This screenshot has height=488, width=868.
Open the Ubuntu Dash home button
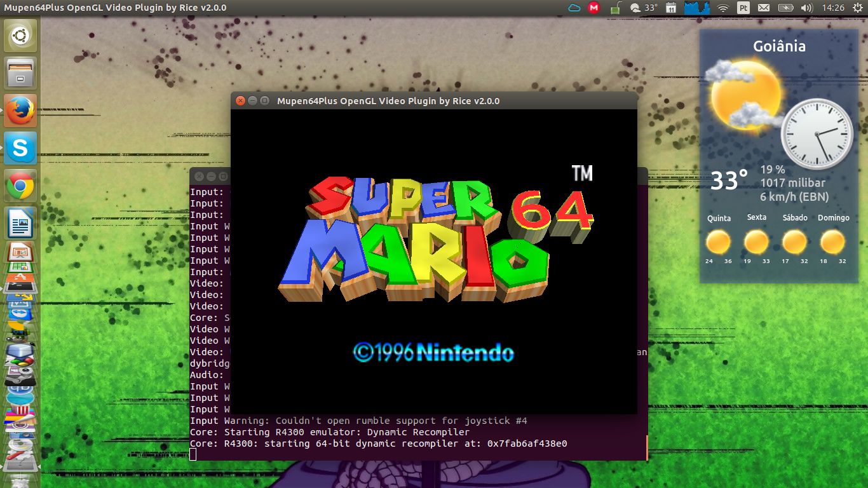(x=20, y=36)
